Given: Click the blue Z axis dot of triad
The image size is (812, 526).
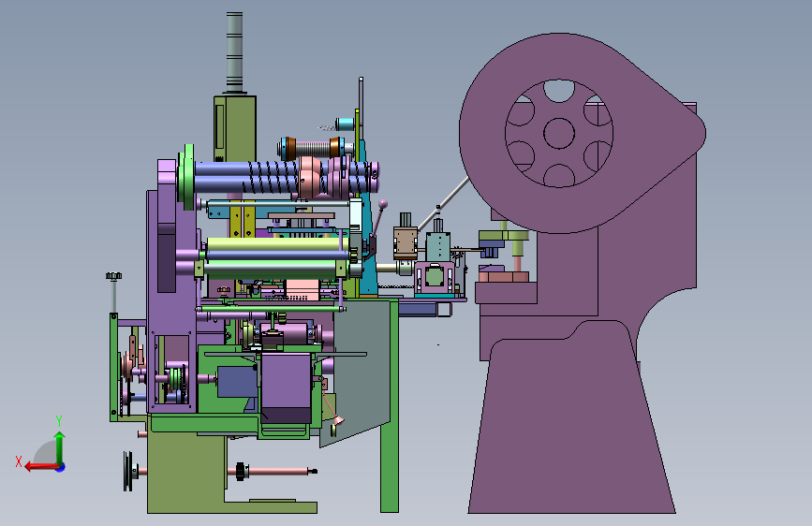Looking at the screenshot, I should [61, 467].
